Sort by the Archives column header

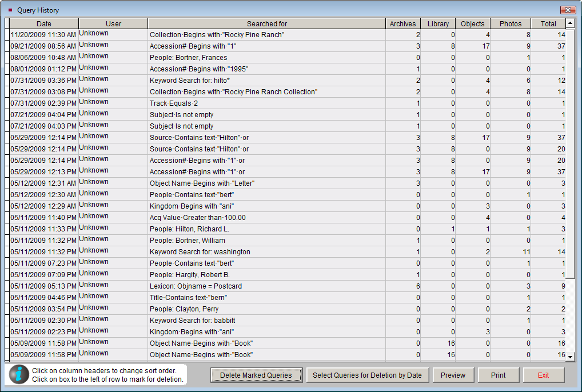[402, 23]
